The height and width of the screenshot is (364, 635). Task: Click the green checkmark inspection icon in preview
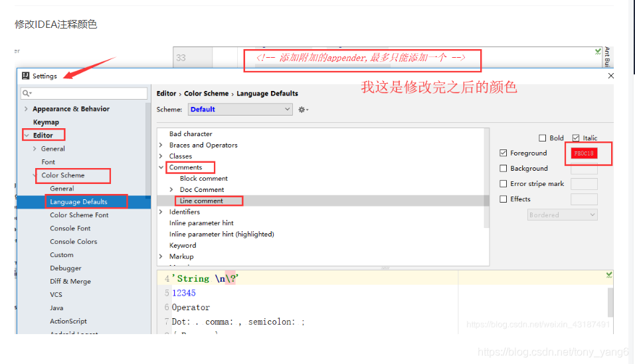609,275
